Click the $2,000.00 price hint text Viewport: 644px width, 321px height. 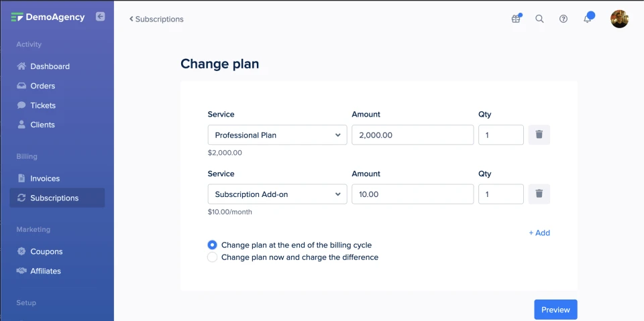(x=225, y=153)
